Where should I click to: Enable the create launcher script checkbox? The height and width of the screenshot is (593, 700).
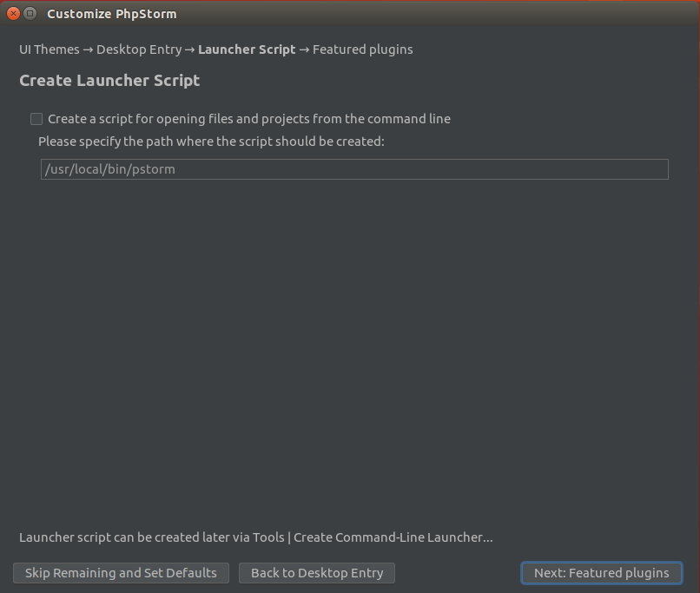[x=36, y=119]
